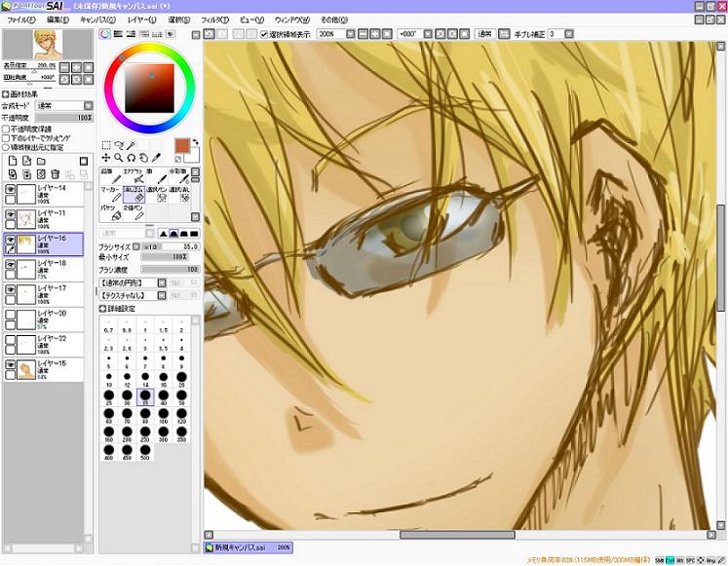Image resolution: width=728 pixels, height=566 pixels.
Task: Open the テクスチャなし brush texture dropdown
Action: (x=162, y=295)
